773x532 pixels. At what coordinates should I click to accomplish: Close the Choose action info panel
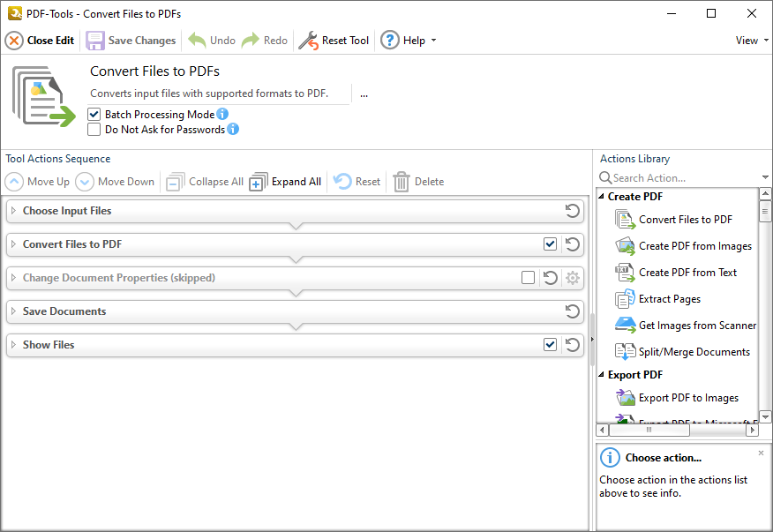click(x=762, y=453)
